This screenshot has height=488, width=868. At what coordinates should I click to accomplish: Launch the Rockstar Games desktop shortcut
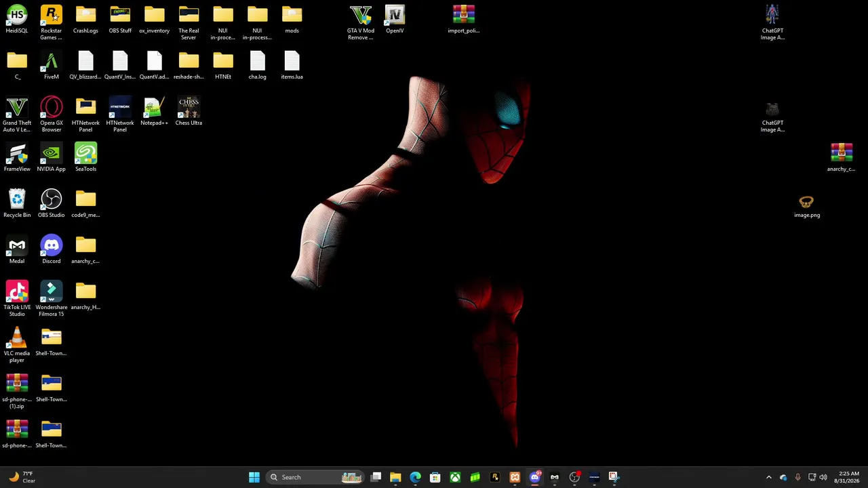(52, 22)
